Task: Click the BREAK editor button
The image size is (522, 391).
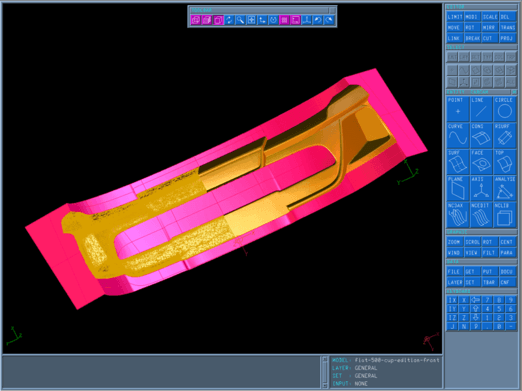Action: coord(472,38)
